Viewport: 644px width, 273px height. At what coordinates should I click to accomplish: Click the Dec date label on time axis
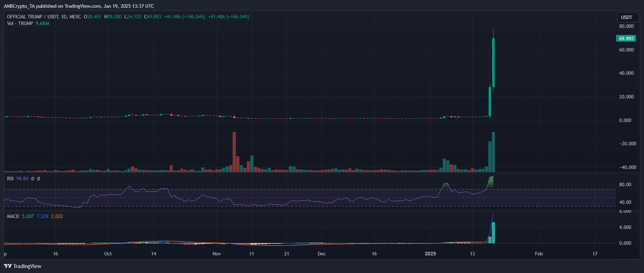click(322, 254)
